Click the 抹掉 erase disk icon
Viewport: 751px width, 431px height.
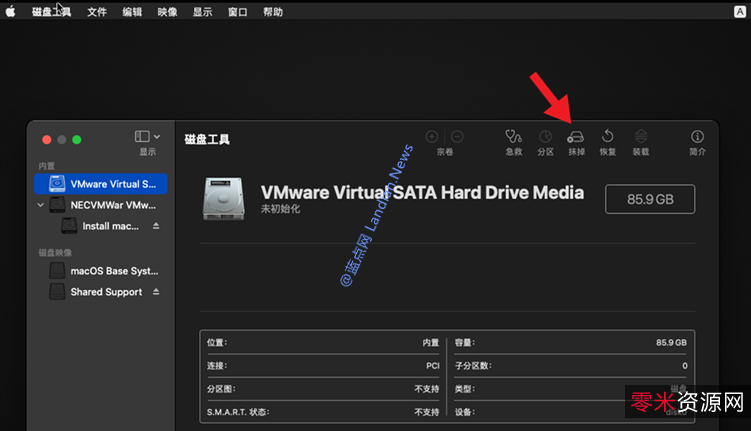pyautogui.click(x=576, y=137)
